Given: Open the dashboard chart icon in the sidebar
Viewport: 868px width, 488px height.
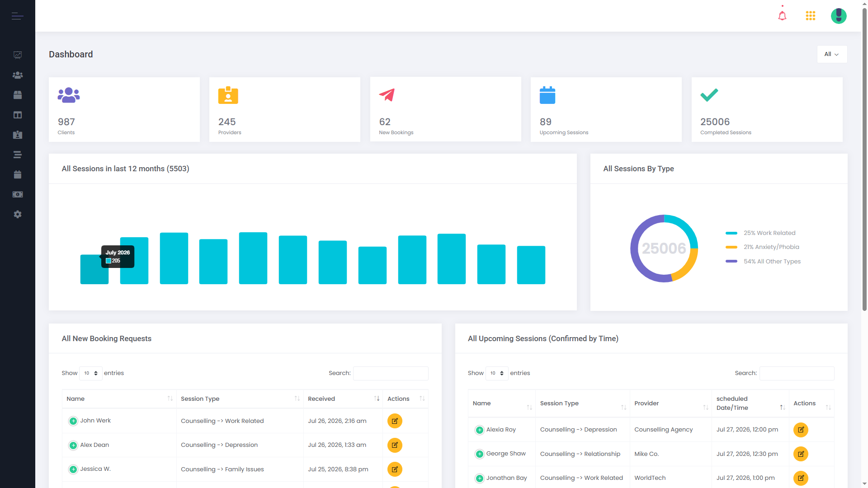Looking at the screenshot, I should [x=18, y=55].
